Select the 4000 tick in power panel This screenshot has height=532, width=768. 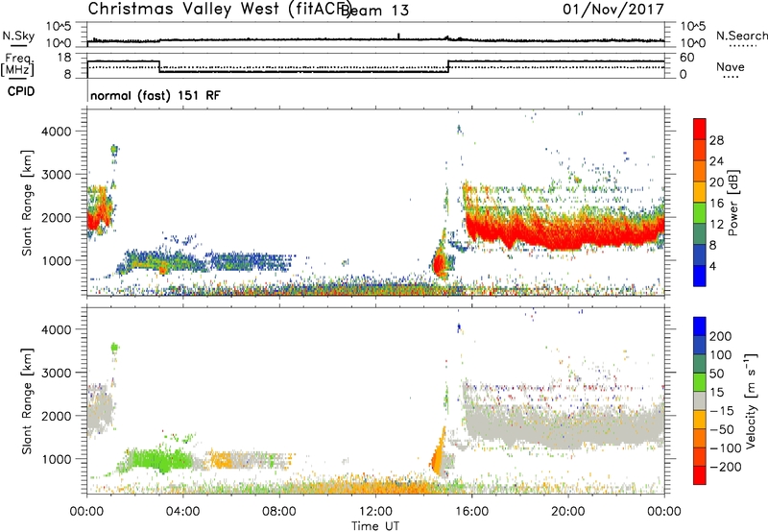(57, 132)
